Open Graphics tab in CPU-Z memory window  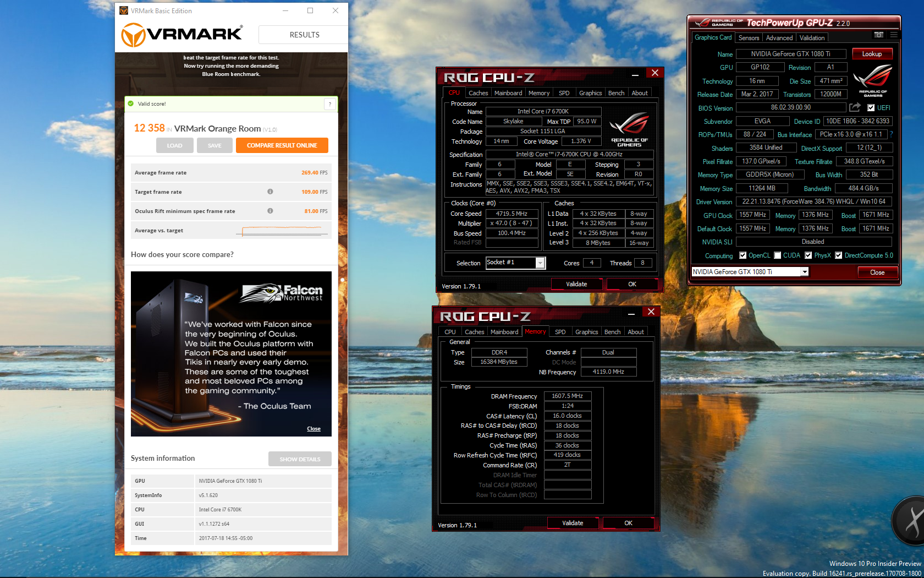[586, 332]
